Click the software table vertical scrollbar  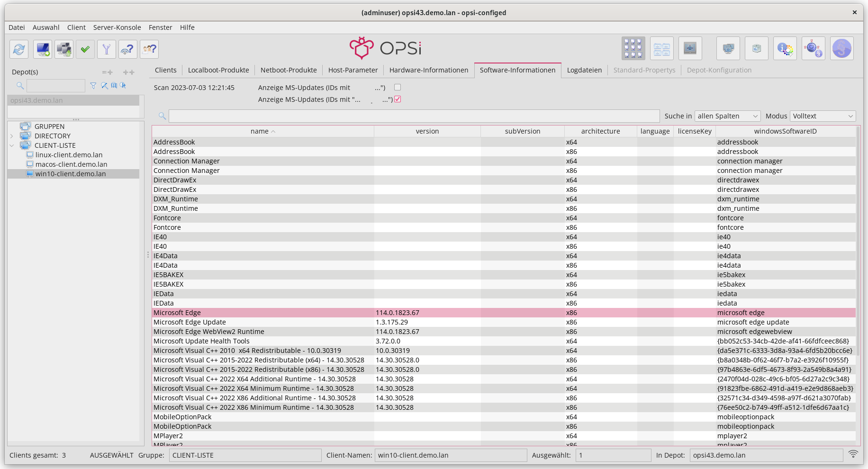pos(858,242)
